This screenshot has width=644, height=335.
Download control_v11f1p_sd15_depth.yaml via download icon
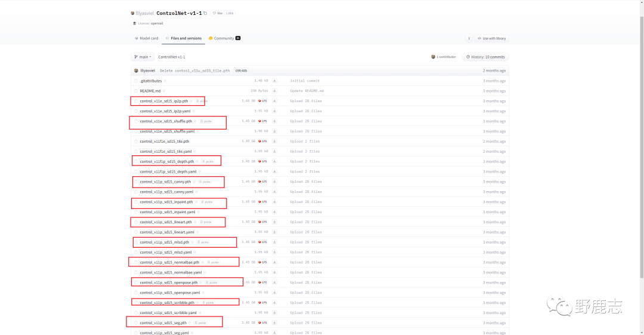pos(274,171)
